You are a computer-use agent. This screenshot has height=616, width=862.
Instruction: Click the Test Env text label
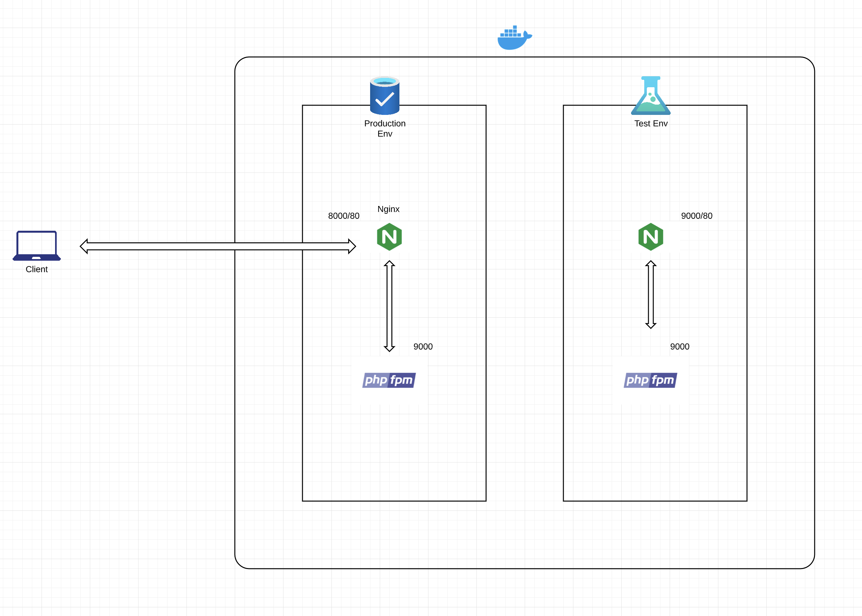click(651, 124)
